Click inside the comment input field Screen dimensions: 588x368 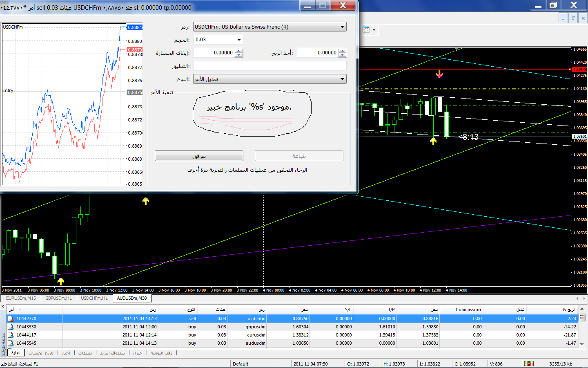click(x=270, y=66)
